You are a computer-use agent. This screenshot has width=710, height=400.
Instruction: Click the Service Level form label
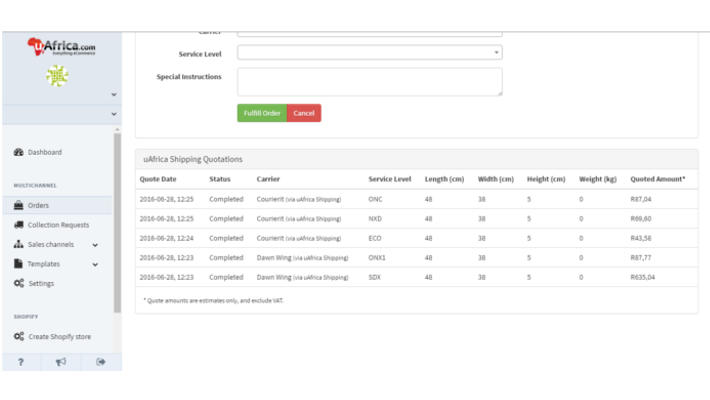tap(200, 54)
